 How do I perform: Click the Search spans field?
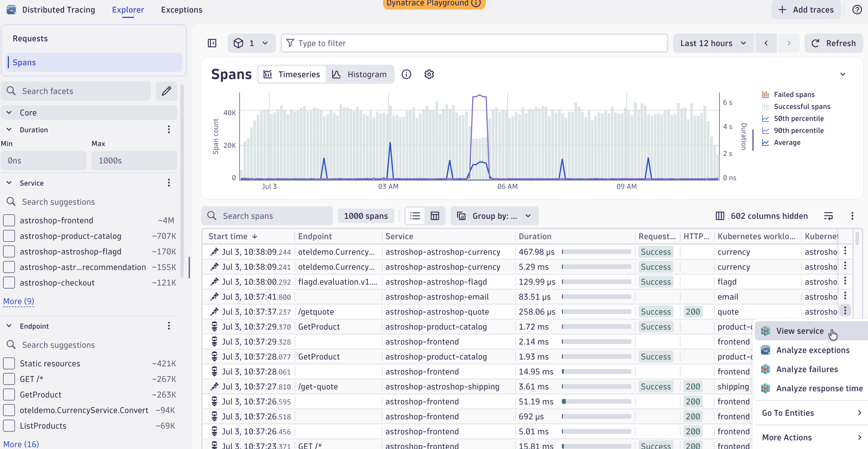click(x=267, y=216)
